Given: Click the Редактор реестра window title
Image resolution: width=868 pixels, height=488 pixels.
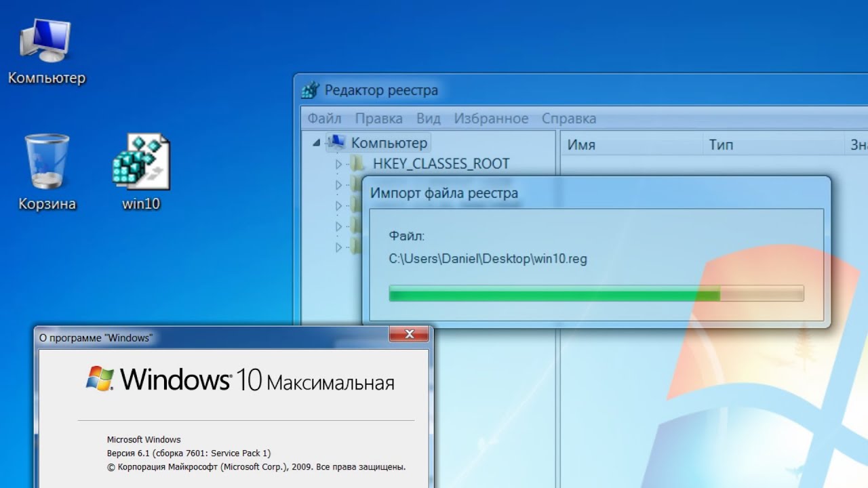Looking at the screenshot, I should (381, 90).
